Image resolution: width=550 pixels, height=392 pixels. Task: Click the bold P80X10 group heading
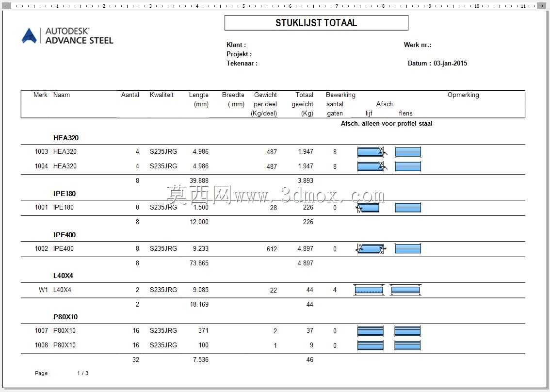[x=65, y=317]
